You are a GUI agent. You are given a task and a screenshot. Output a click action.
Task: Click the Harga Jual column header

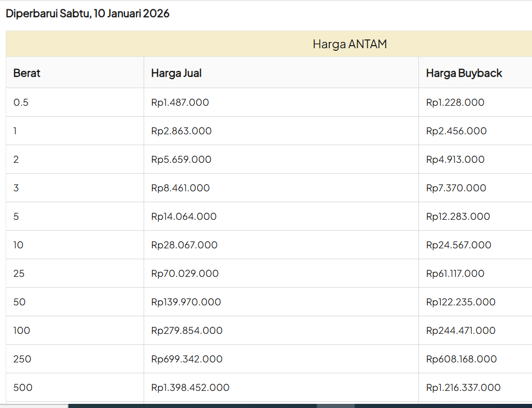click(x=176, y=73)
